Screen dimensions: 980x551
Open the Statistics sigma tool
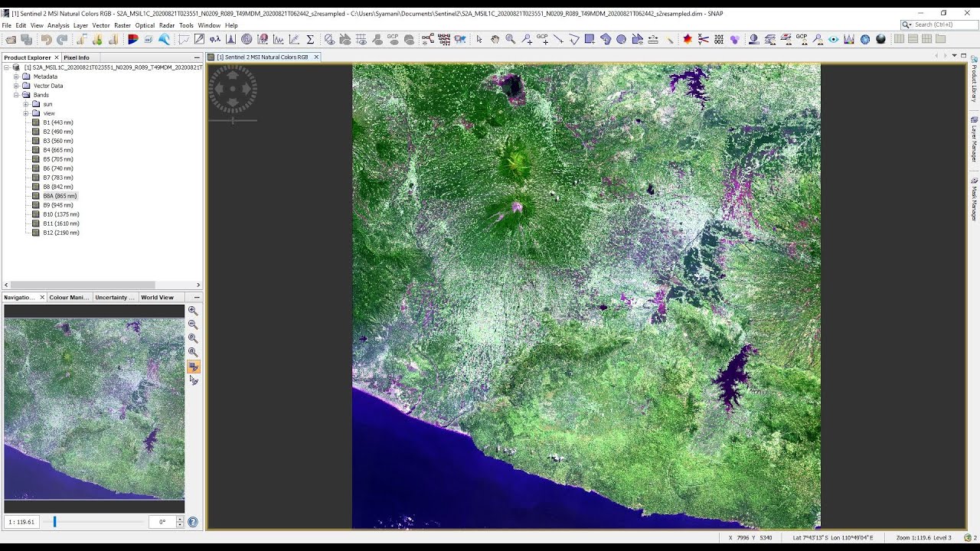pos(310,39)
